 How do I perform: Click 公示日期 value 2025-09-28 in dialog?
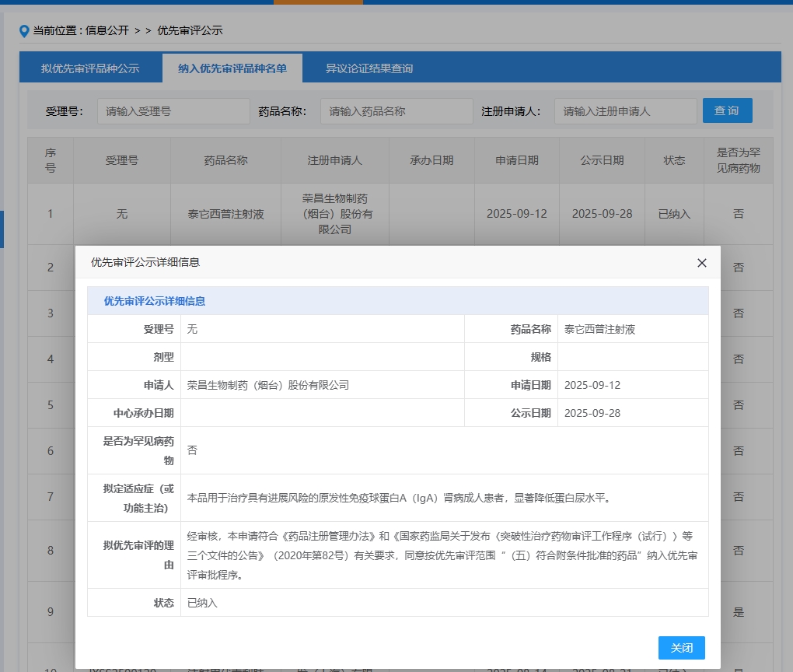pos(592,413)
